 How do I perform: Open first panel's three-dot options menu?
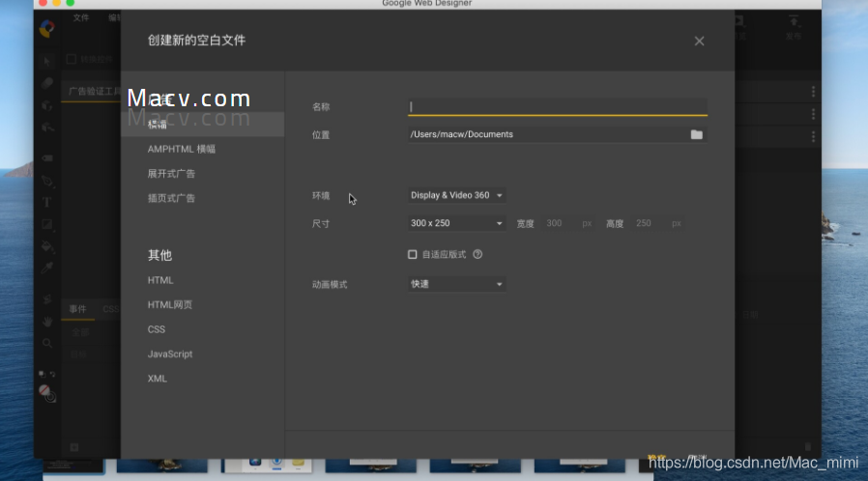coord(813,91)
